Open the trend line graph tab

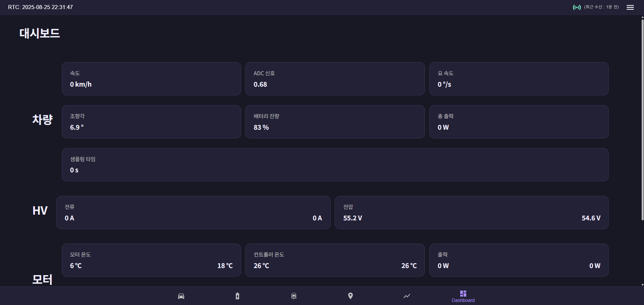(407, 296)
